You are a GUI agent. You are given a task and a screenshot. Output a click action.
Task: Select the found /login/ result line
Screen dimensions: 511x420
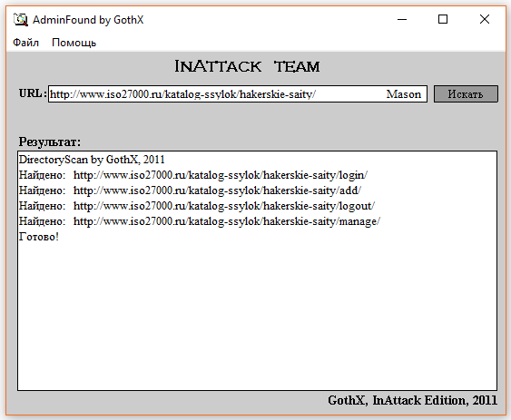click(x=193, y=175)
